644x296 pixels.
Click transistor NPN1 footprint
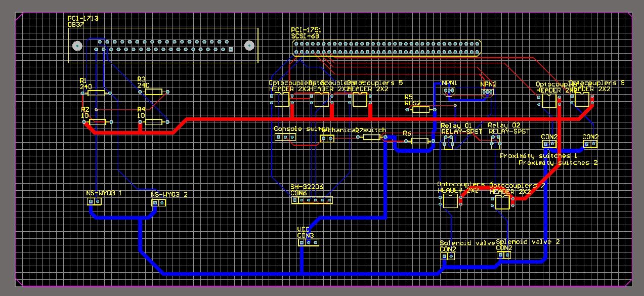coord(448,92)
